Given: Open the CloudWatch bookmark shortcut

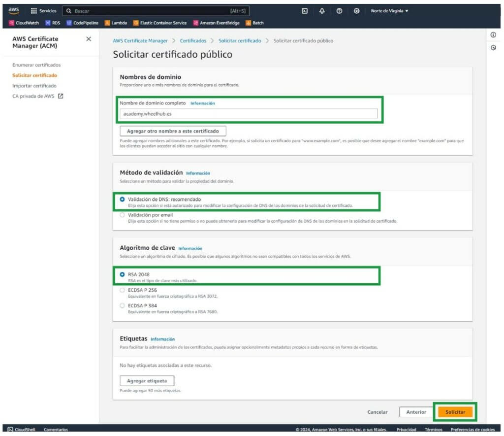Looking at the screenshot, I should coord(24,23).
